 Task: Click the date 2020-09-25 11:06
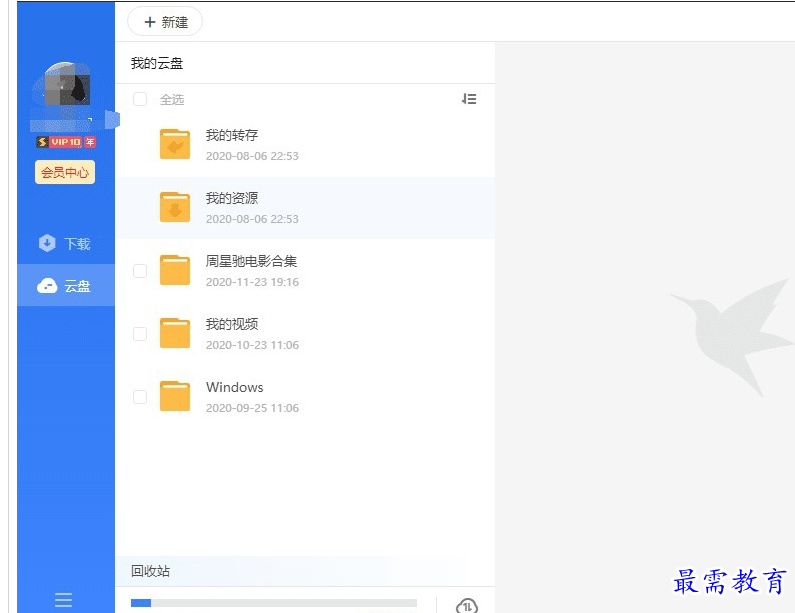click(x=252, y=408)
